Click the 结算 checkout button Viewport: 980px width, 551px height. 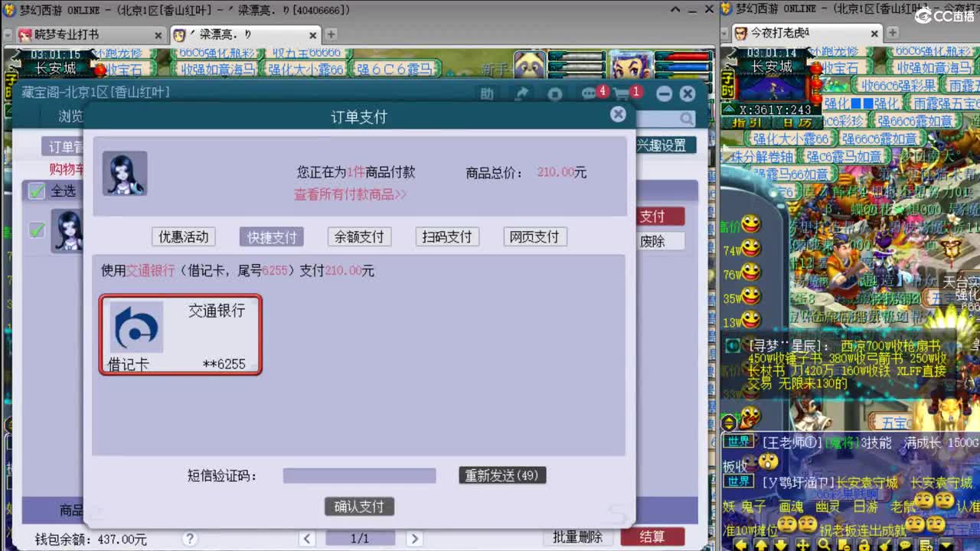(x=652, y=537)
